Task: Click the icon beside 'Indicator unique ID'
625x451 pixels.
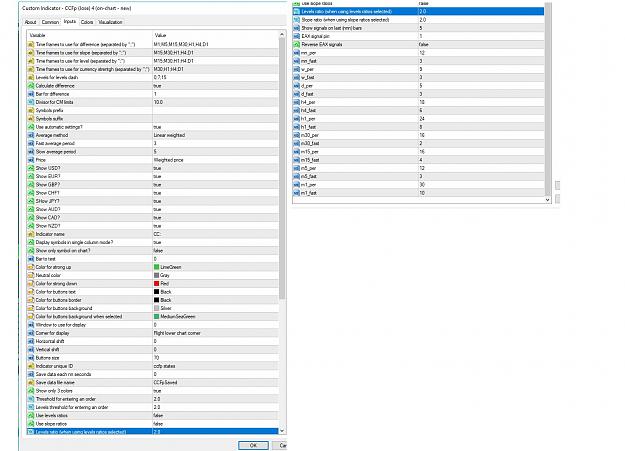Action: tap(31, 366)
